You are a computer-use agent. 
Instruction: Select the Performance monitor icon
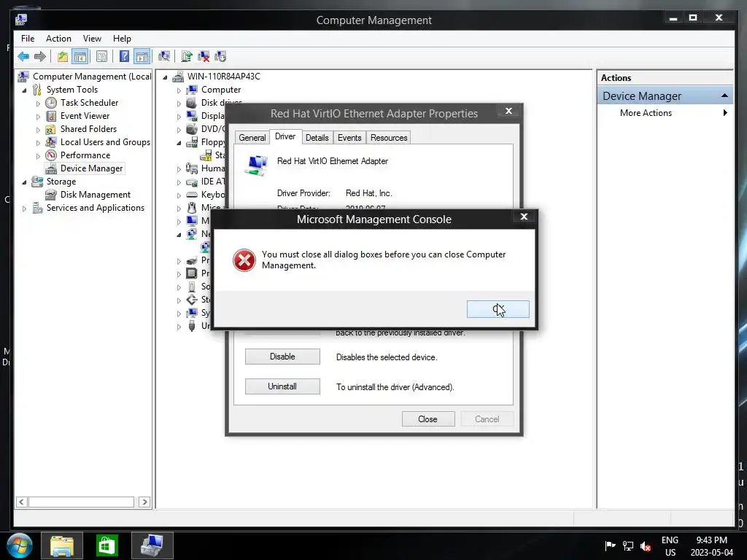pyautogui.click(x=51, y=155)
